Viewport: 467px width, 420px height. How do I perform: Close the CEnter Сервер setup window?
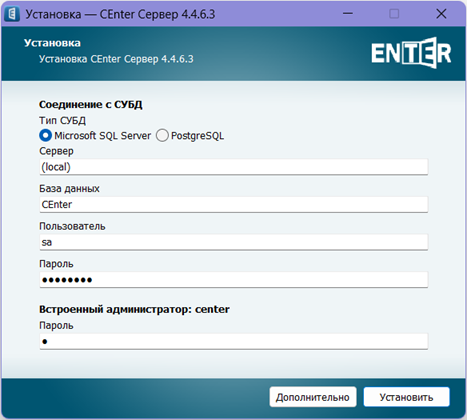(x=441, y=14)
